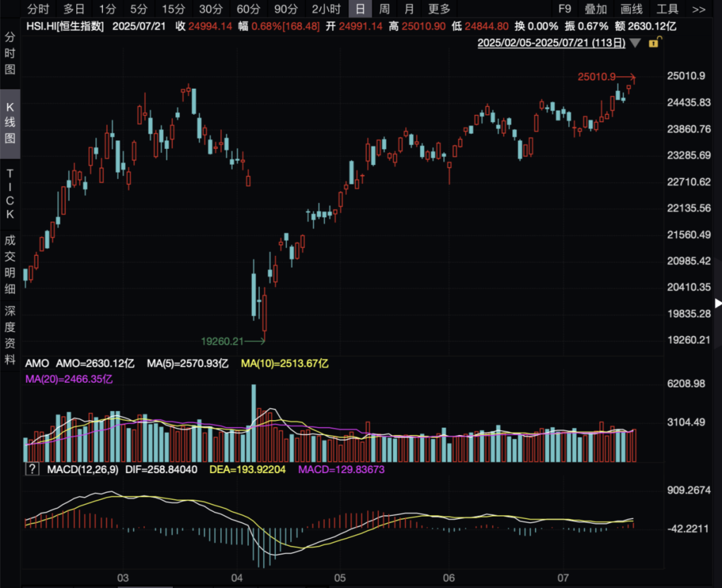
Task: Open the 工具 tools menu
Action: click(x=667, y=9)
